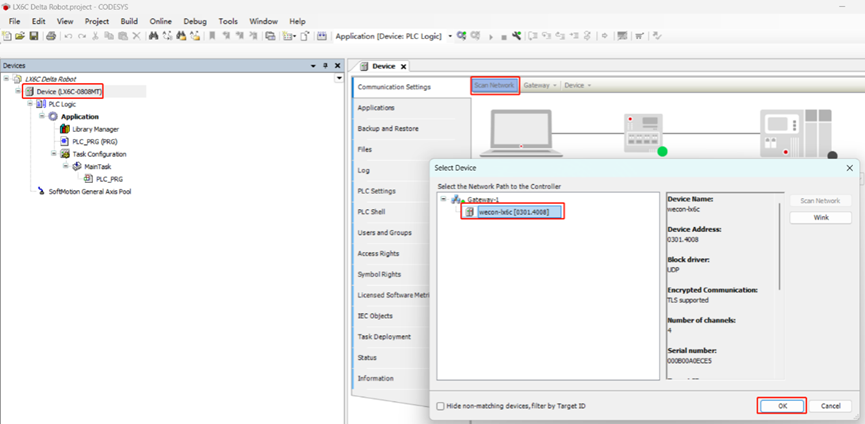Click the wrench icon in toolbar

coord(516,36)
